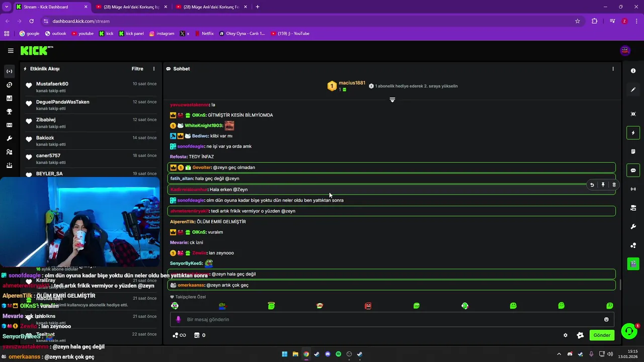Screen dimensions: 644x362
Task: Delete the Kadirreisicumhur chat message
Action: [614, 185]
